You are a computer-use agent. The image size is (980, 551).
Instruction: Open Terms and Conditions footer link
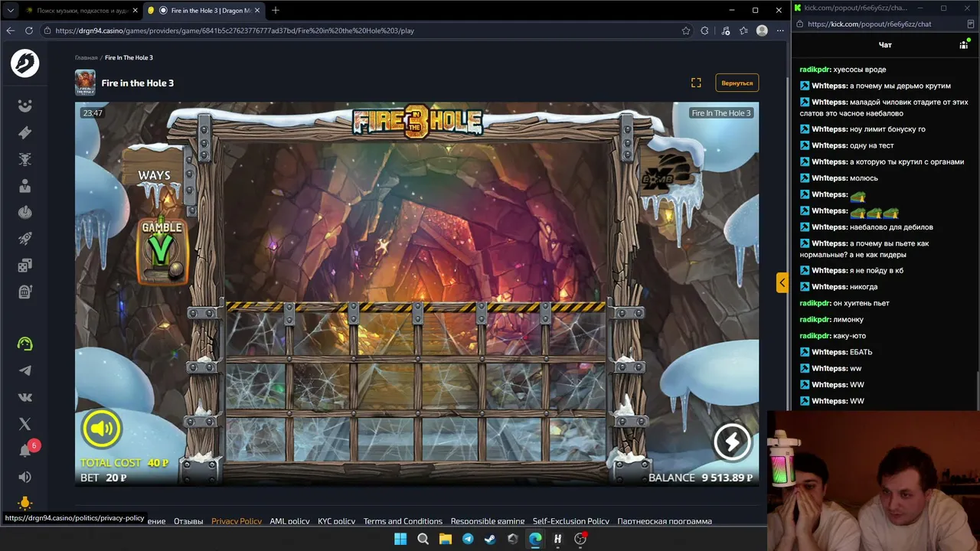(x=403, y=521)
